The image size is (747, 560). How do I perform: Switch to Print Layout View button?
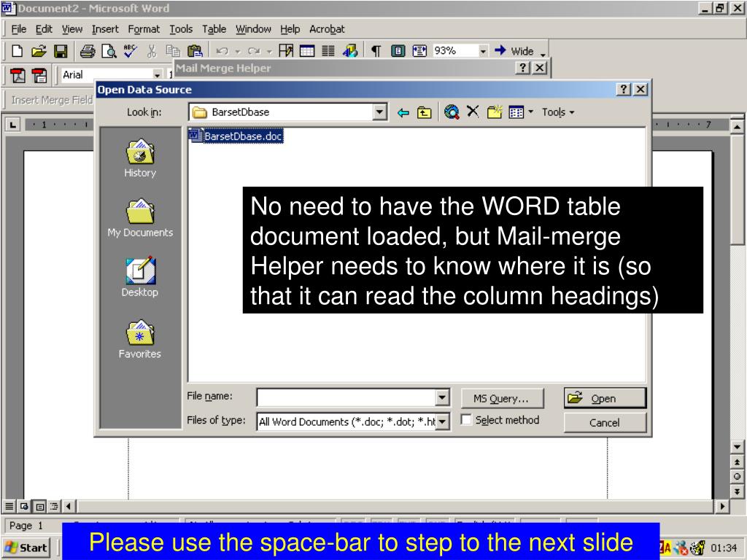39,506
